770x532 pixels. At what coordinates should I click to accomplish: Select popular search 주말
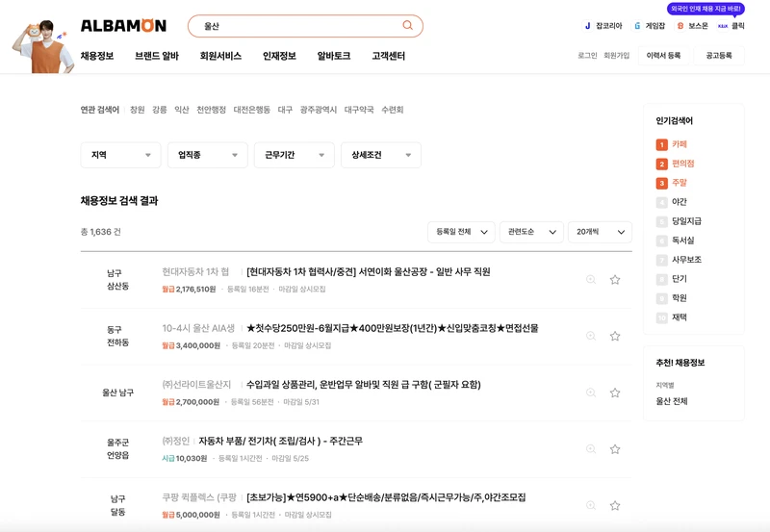tap(680, 183)
